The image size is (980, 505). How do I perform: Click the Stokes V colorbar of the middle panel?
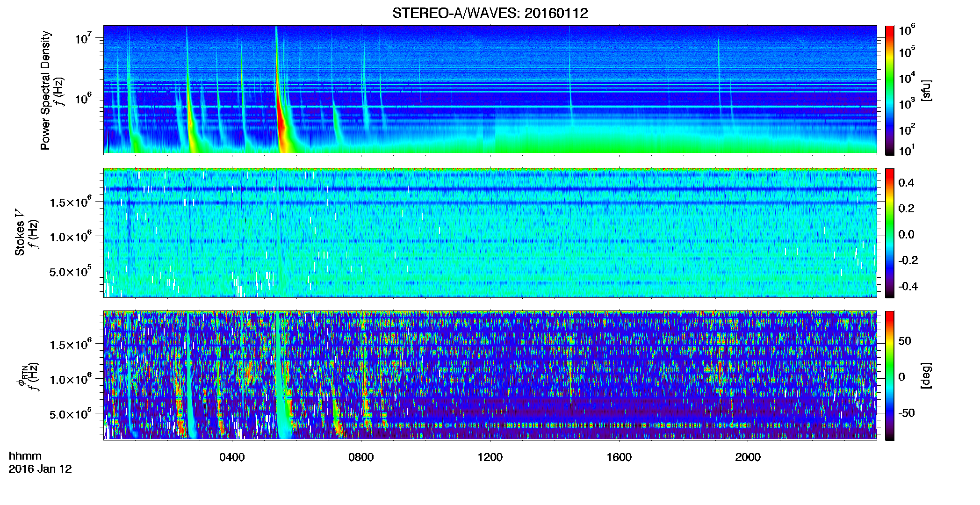(x=890, y=233)
